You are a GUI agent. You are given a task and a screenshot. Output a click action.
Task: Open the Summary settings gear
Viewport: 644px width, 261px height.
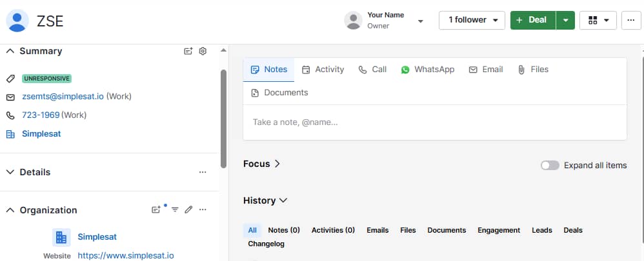tap(203, 52)
